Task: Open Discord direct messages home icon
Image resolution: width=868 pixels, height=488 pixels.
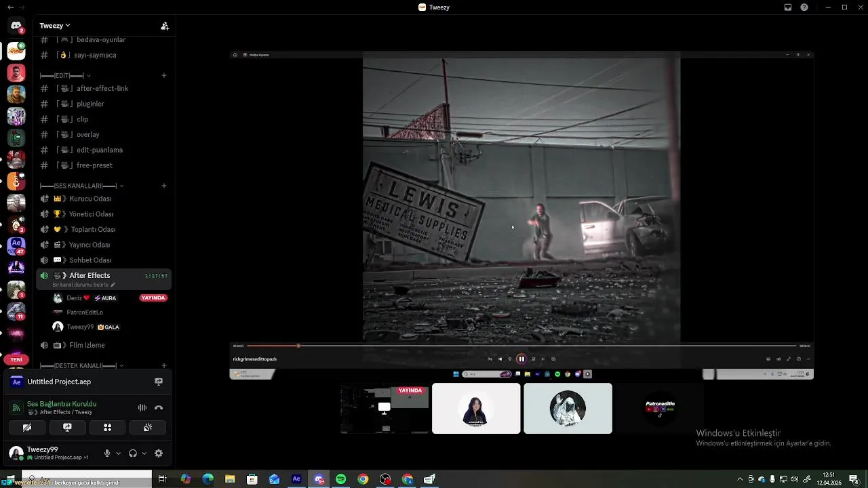Action: (x=16, y=26)
